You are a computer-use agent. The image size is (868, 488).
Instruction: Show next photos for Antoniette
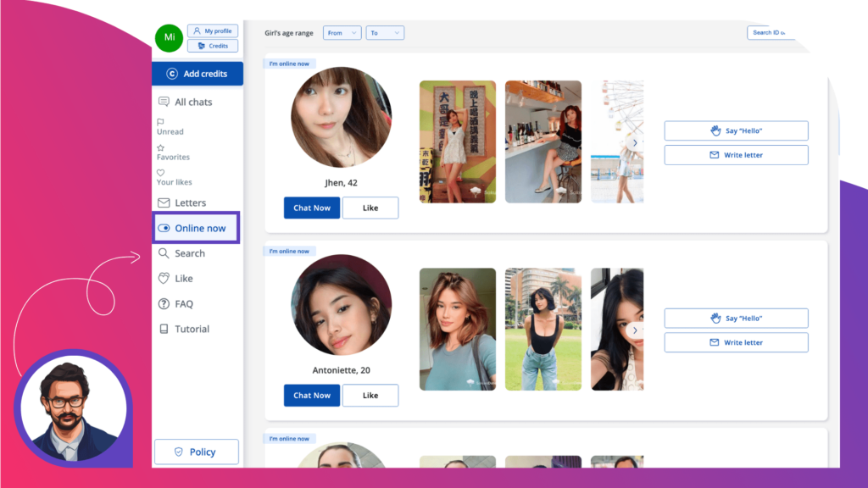pyautogui.click(x=635, y=330)
